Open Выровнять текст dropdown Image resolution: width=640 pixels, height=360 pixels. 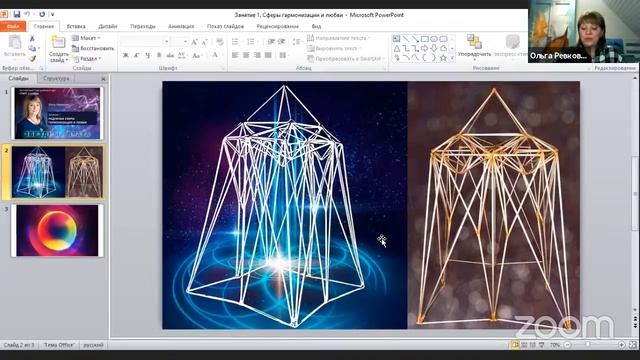click(334, 48)
